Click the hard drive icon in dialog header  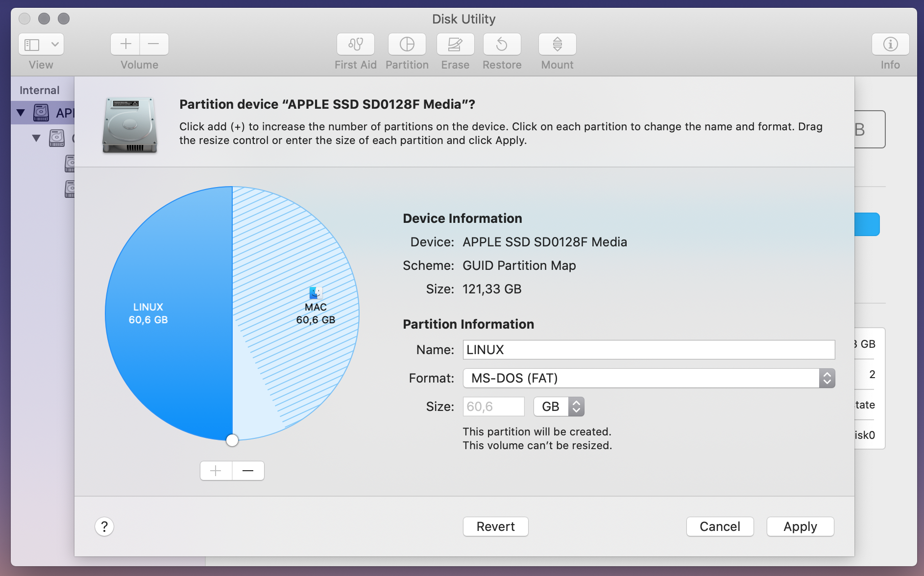pyautogui.click(x=130, y=125)
